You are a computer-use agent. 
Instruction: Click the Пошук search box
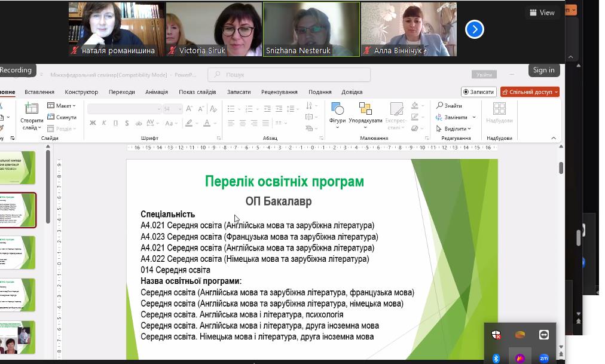tap(289, 75)
